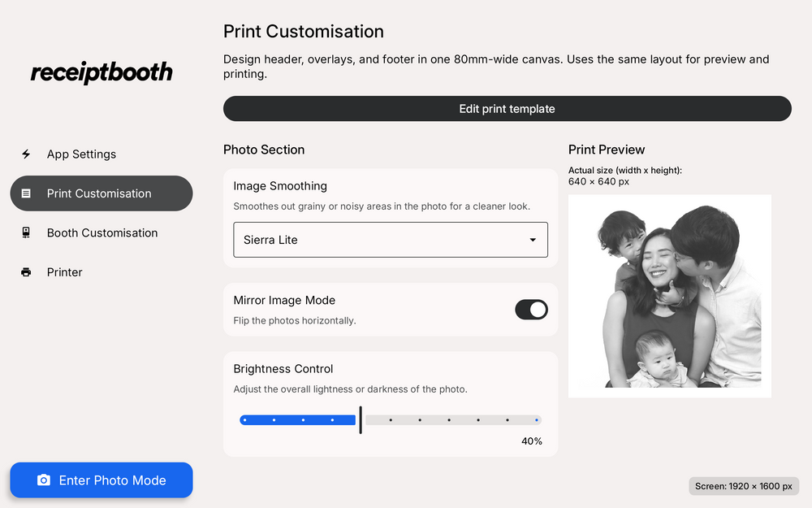Open the Printer settings
The height and width of the screenshot is (508, 812).
coord(101,272)
